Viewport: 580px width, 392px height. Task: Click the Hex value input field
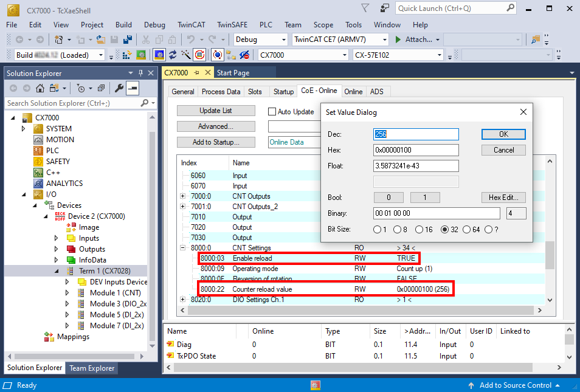click(416, 150)
